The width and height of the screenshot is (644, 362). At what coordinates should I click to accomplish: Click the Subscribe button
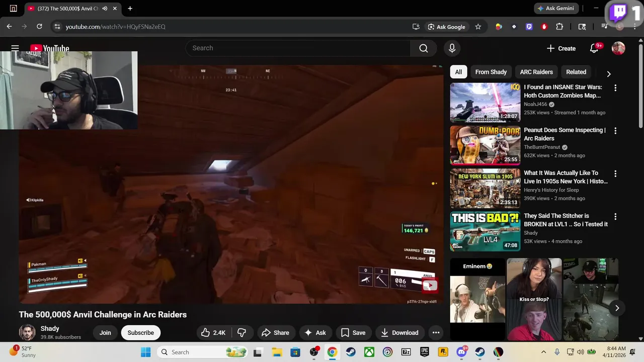(140, 332)
